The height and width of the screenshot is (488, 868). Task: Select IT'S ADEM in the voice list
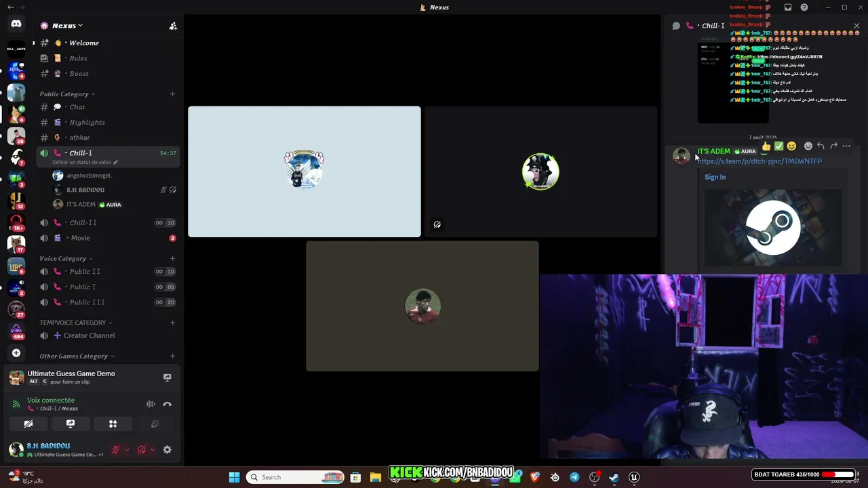(81, 205)
